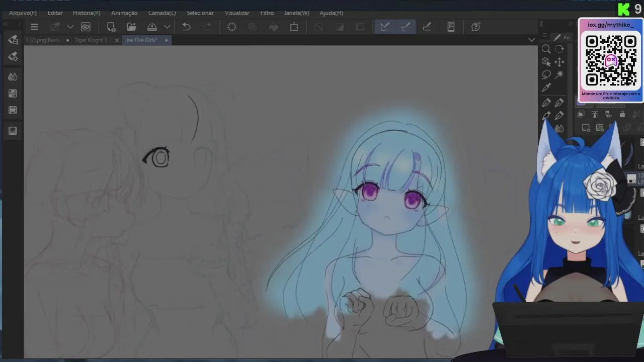Screen dimensions: 644x362
Task: Toggle Snap to Special Ruler
Action: [x=406, y=27]
